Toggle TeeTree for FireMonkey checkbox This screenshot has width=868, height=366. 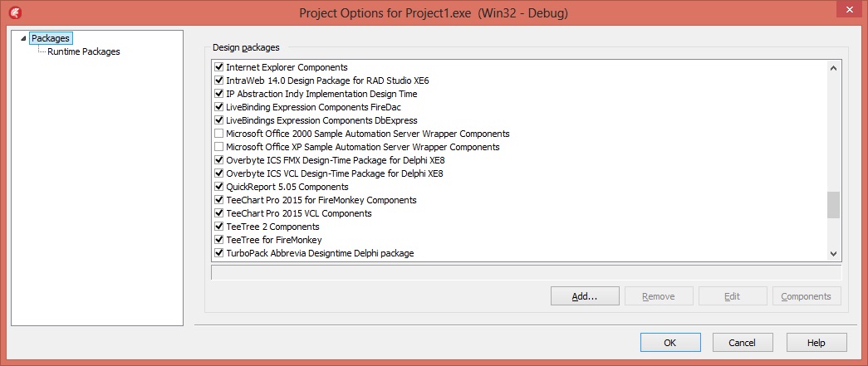click(x=218, y=240)
